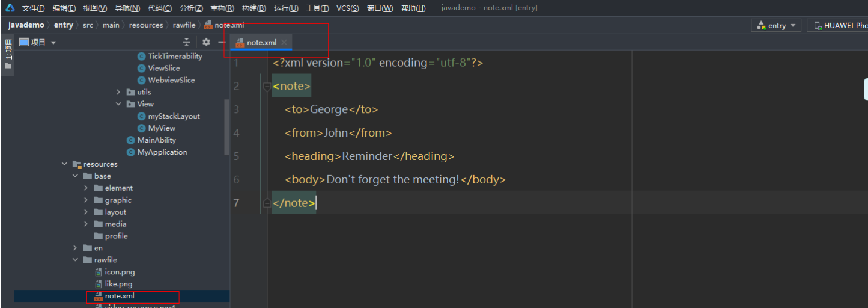Select the MainAbility class icon
Viewport: 868px width, 308px height.
(130, 140)
